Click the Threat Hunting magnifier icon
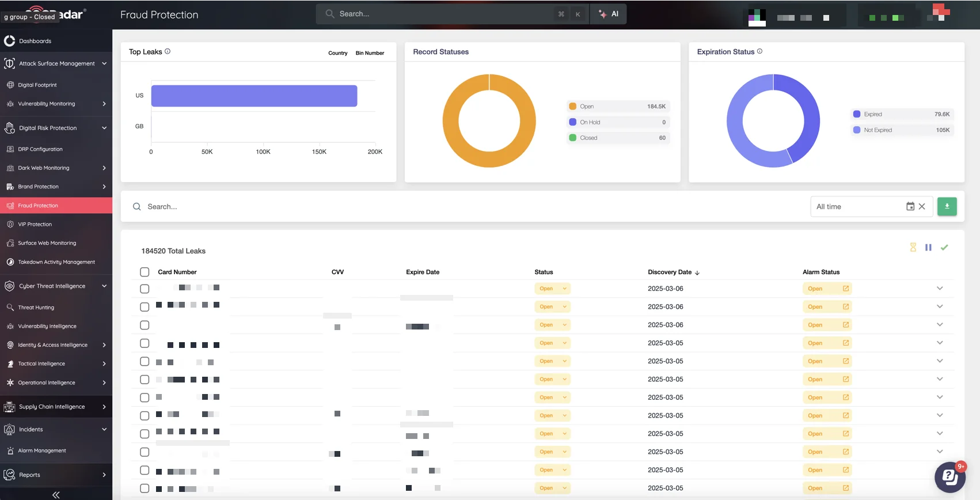The height and width of the screenshot is (500, 980). coord(10,308)
